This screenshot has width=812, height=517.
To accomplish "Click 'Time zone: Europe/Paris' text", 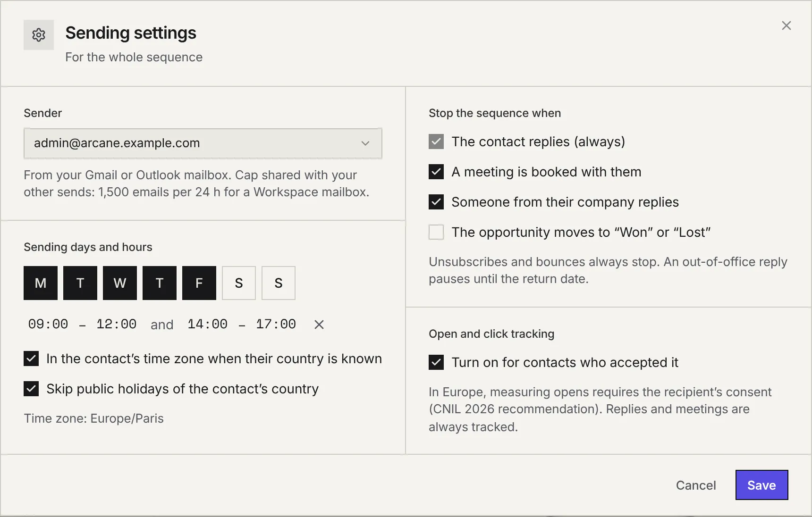I will pos(93,418).
